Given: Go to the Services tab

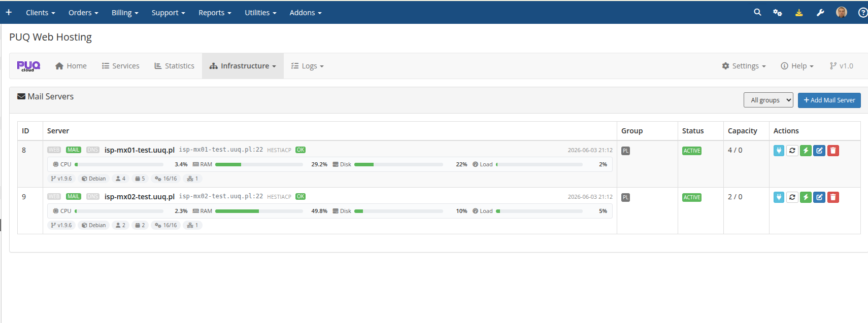Looking at the screenshot, I should click(x=120, y=66).
